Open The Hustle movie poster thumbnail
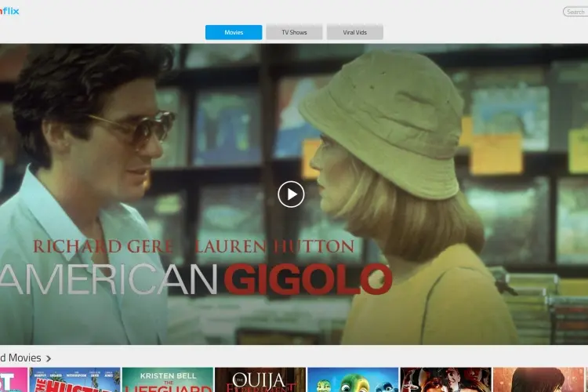Screen dimensions: 588x392 (x=75, y=379)
